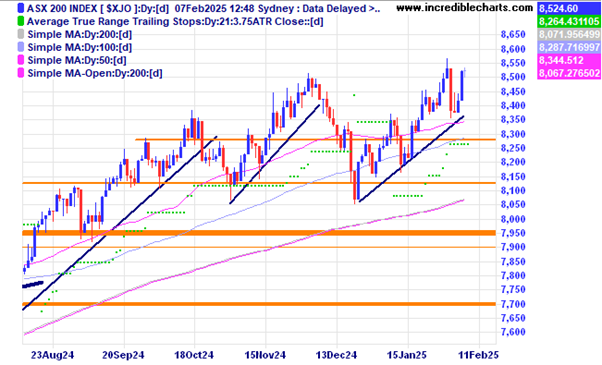The height and width of the screenshot is (365, 602).
Task: Click the 23Aug24 date axis label
Action: coord(53,355)
